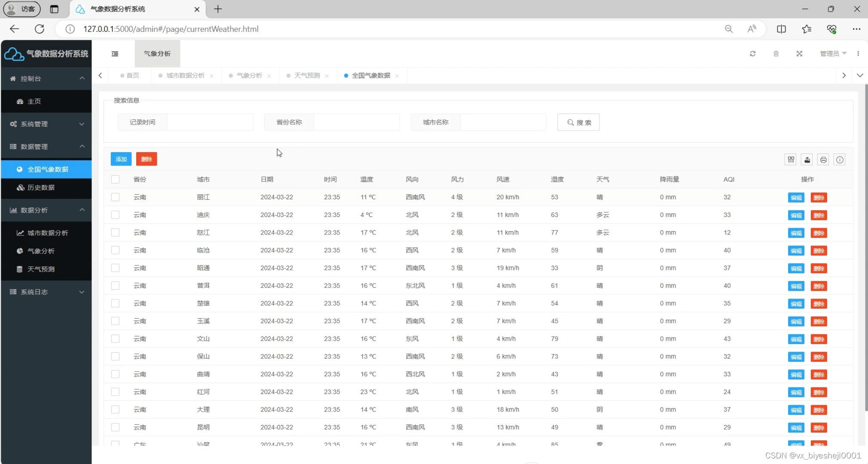This screenshot has width=868, height=464.
Task: Click the vertical page scrollbar
Action: [x=865, y=247]
